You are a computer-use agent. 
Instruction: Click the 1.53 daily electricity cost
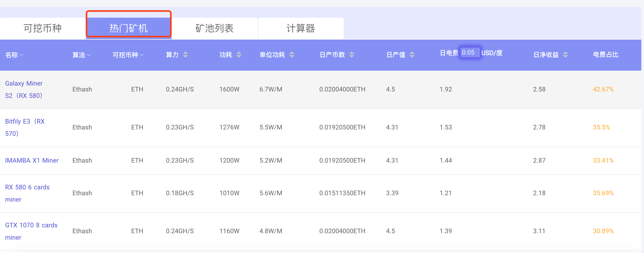coord(446,127)
